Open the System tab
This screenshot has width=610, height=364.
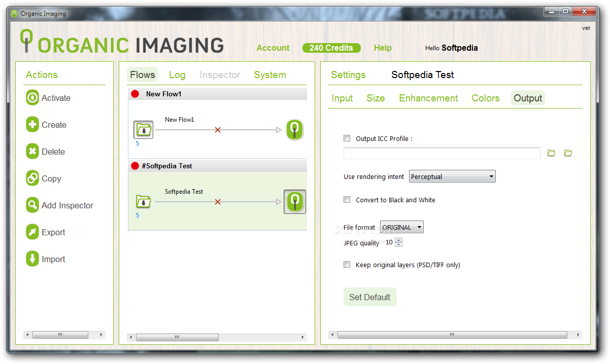point(270,75)
